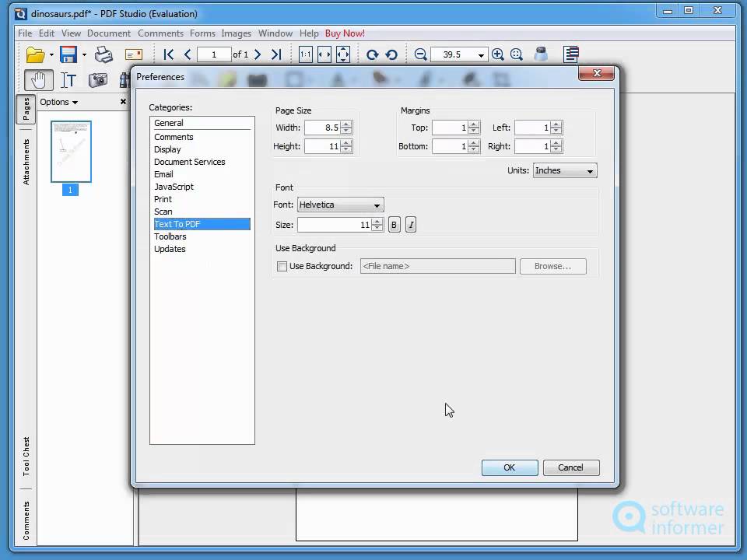Click the OK button

510,467
